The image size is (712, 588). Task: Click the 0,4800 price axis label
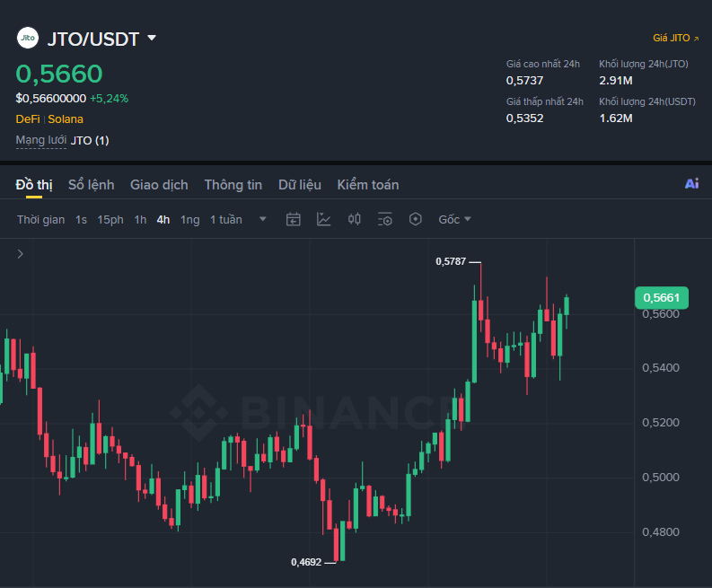[661, 531]
